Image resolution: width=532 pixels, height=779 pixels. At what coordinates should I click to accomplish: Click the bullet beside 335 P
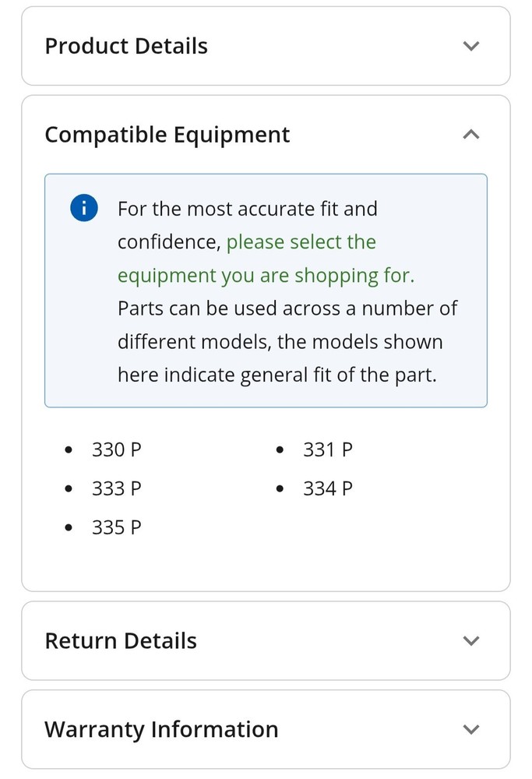click(x=69, y=528)
